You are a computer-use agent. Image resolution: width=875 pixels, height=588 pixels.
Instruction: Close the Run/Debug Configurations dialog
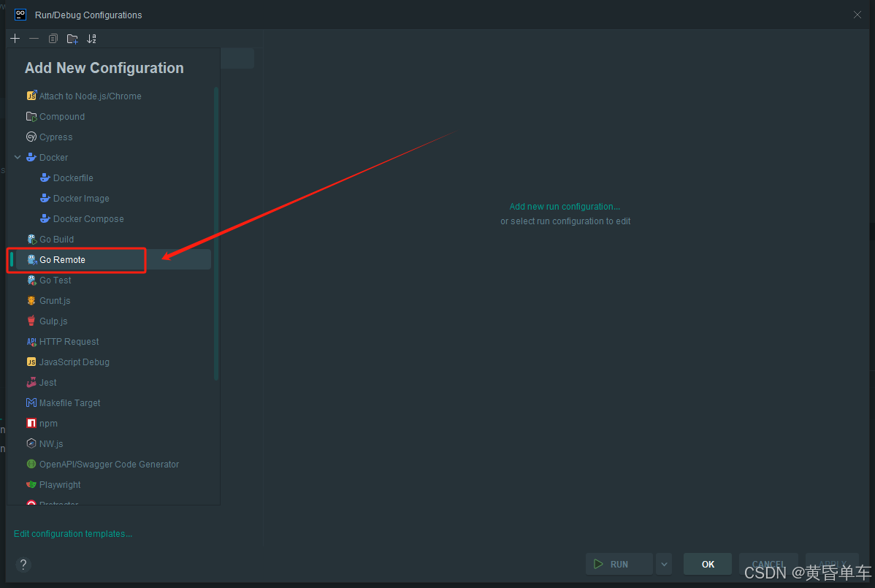point(857,15)
